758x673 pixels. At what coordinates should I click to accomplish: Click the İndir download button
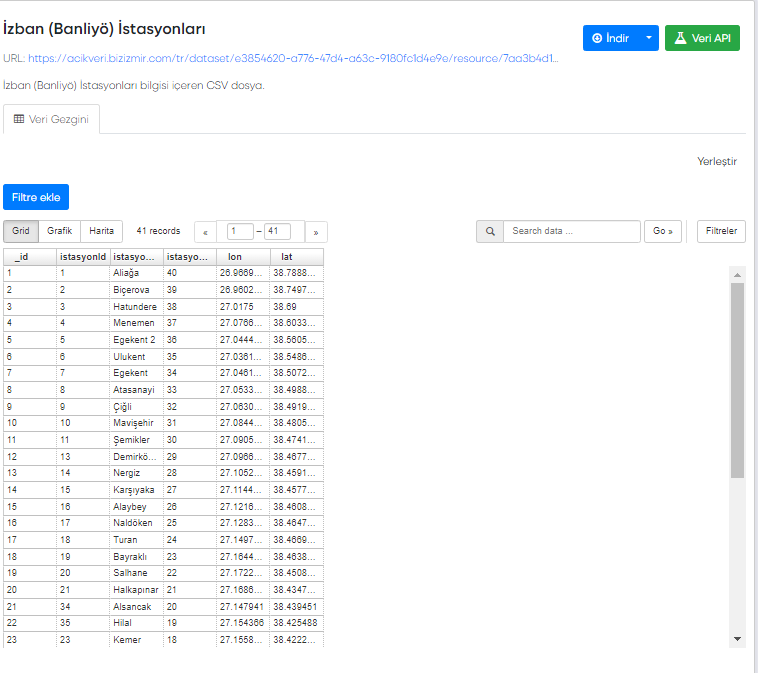point(610,38)
